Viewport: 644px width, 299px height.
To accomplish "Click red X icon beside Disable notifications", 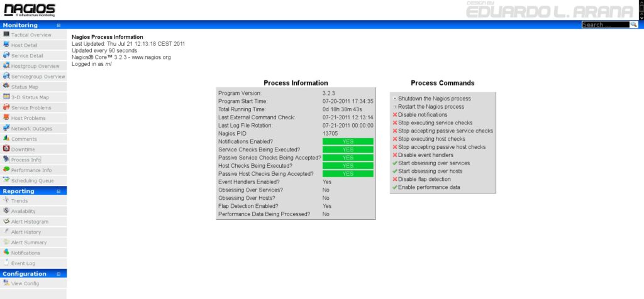I will point(395,115).
